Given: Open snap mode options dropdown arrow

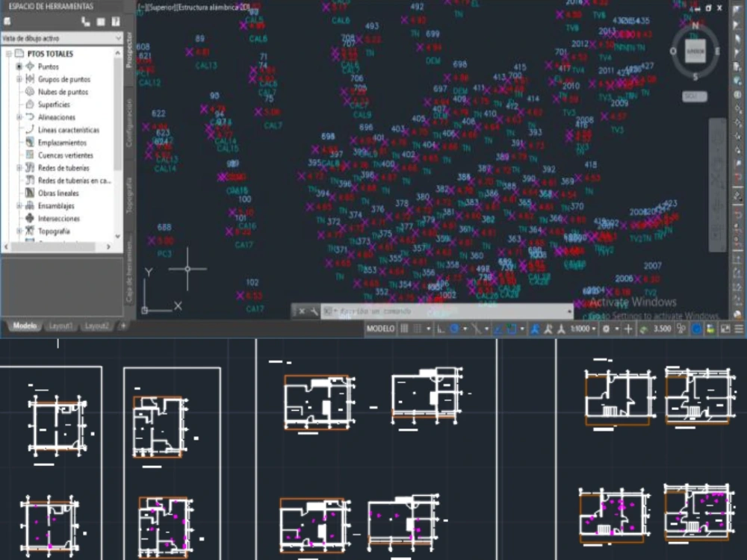Looking at the screenshot, I should point(428,329).
